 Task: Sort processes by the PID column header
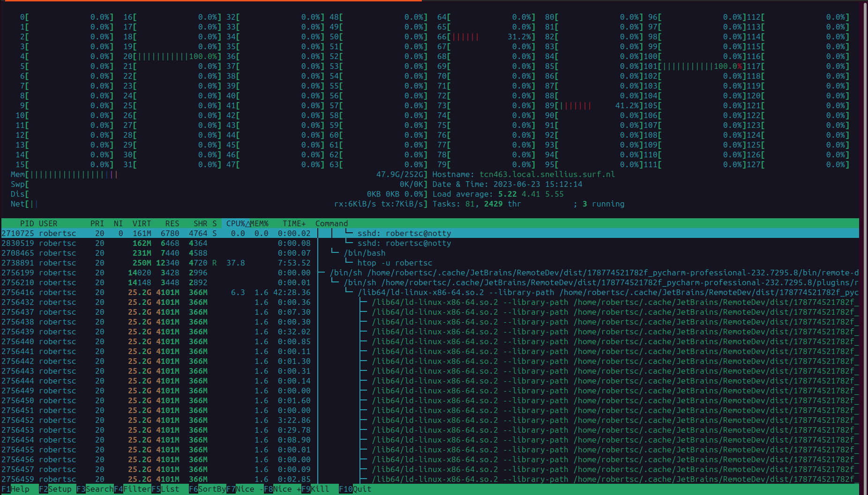tap(27, 223)
